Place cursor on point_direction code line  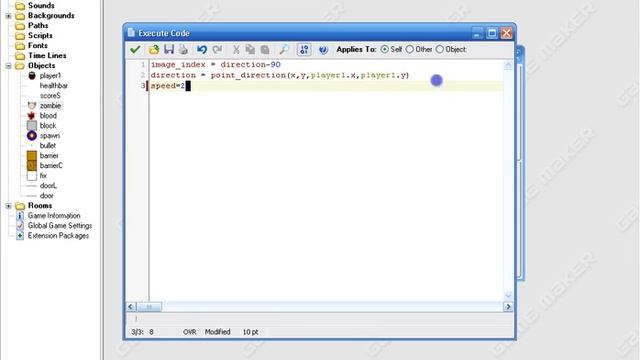click(280, 75)
